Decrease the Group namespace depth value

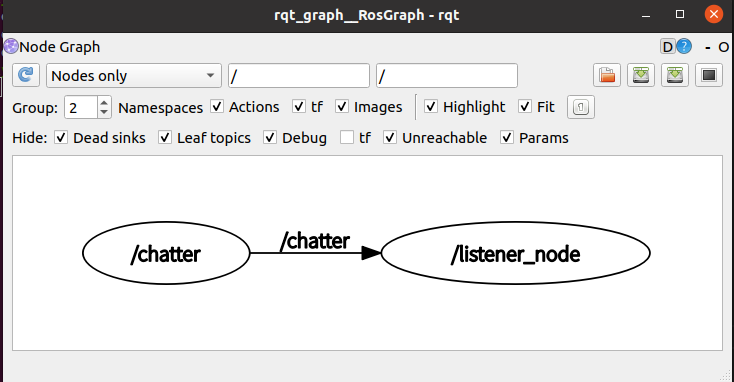point(104,113)
